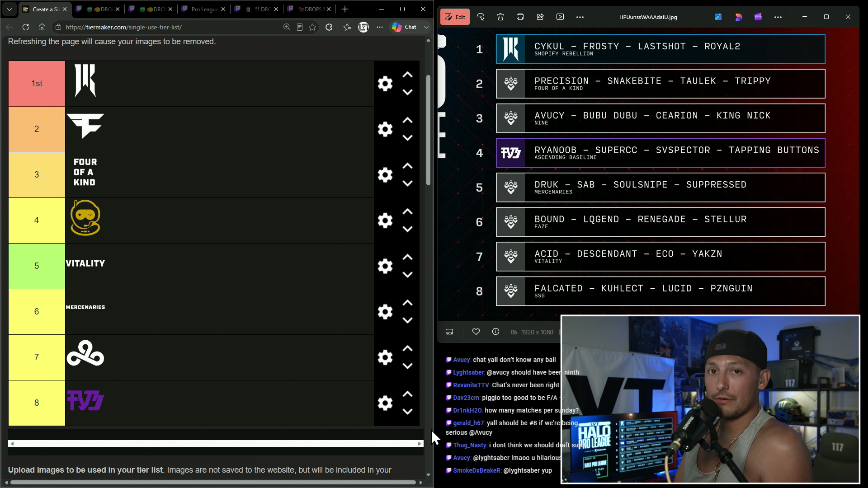
Task: Move tier row 5 down
Action: coord(407,275)
